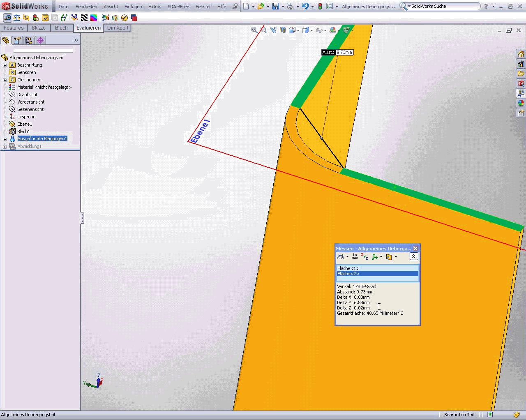526x420 pixels.
Task: Toggle XYZ measurements in Measure dialog
Action: tap(365, 257)
